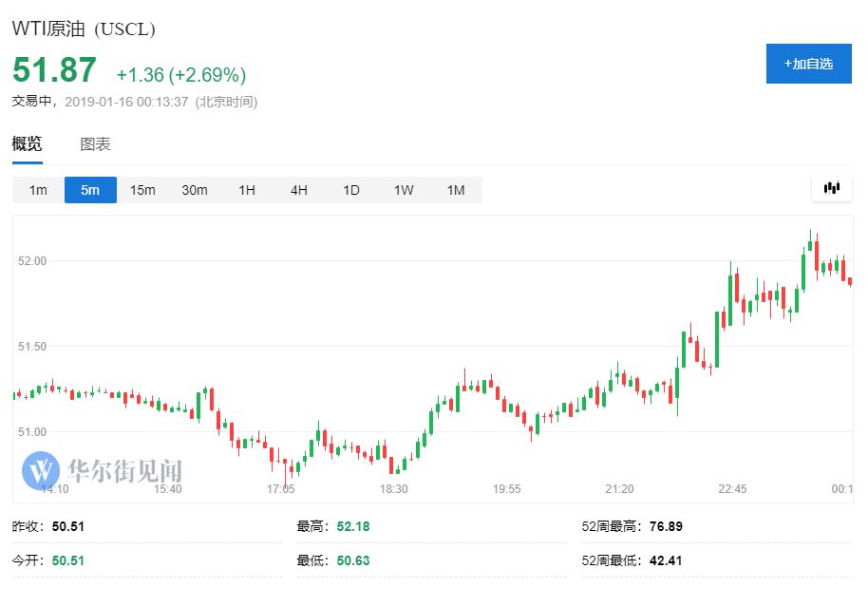Pick the 4H timeframe

coord(299,190)
